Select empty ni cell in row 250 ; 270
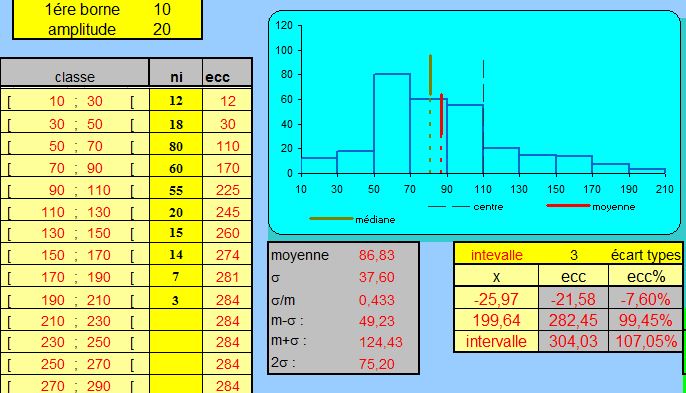 (x=176, y=364)
